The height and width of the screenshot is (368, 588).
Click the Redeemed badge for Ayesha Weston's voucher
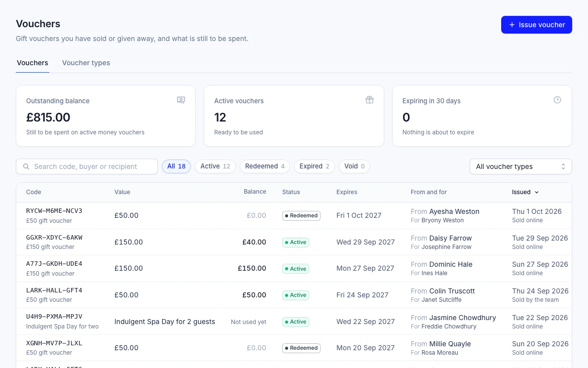pos(301,215)
